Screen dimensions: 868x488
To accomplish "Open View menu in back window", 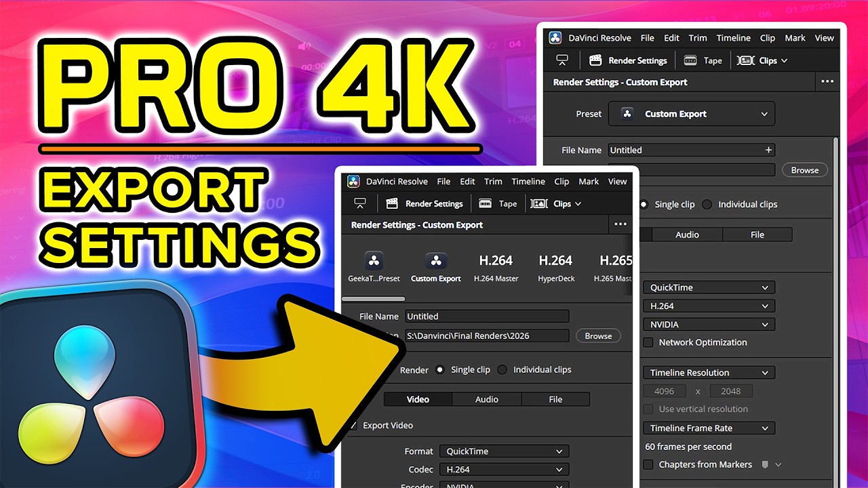I will pos(825,38).
